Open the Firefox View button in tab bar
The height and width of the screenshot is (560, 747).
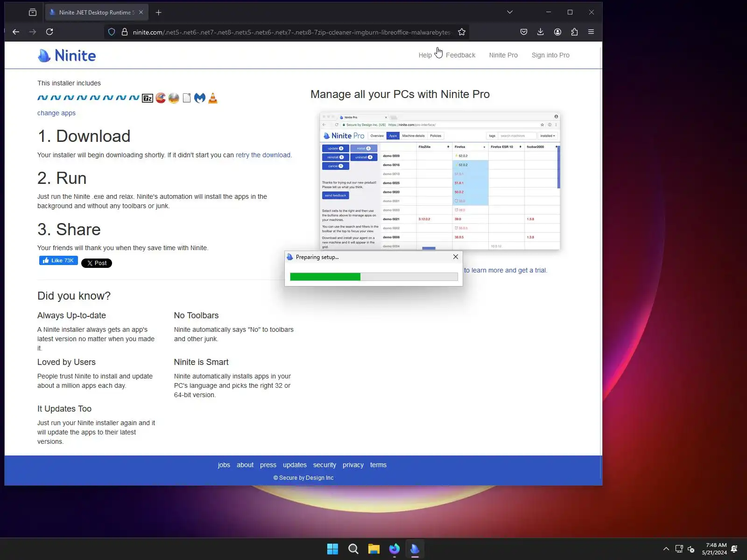[33, 13]
